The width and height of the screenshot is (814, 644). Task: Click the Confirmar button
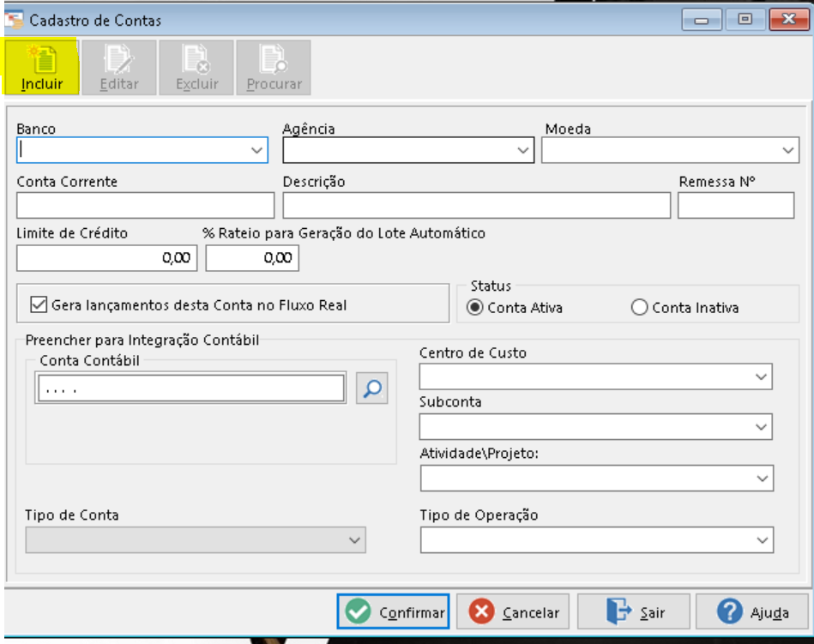pos(393,611)
